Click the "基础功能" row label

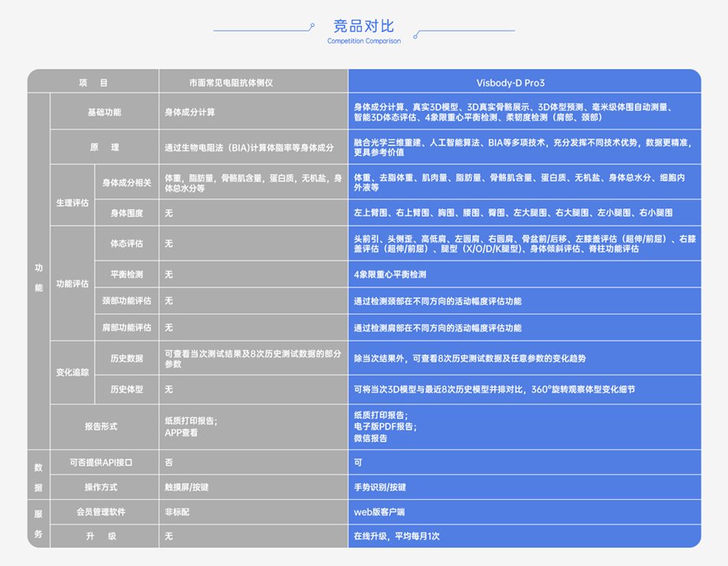104,112
